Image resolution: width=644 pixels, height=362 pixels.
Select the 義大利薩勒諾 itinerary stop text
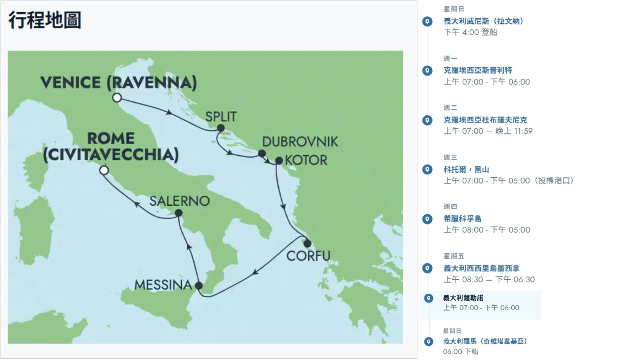(x=463, y=298)
